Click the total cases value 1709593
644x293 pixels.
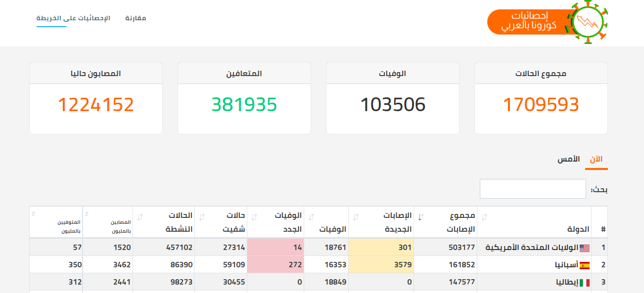point(541,105)
